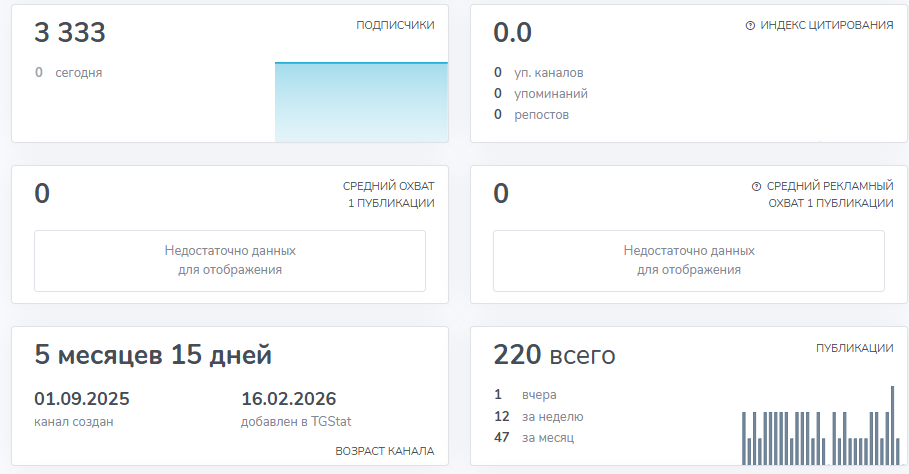Open the Индекс цитирования label
909x474 pixels.
coord(827,25)
